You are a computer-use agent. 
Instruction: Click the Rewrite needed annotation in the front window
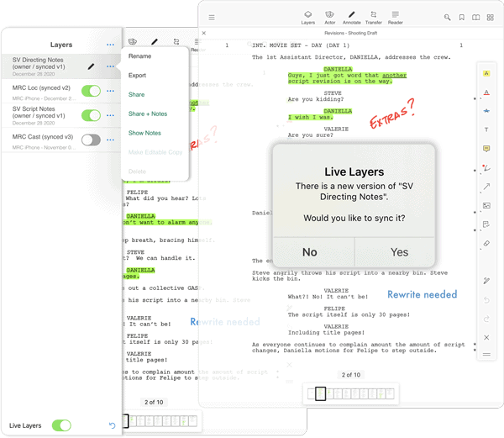point(422,294)
